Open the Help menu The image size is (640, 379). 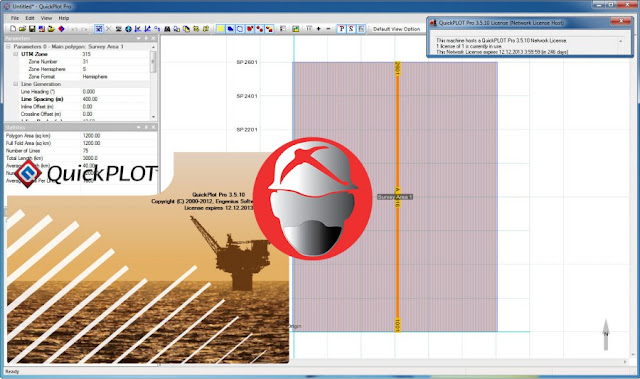pos(64,18)
